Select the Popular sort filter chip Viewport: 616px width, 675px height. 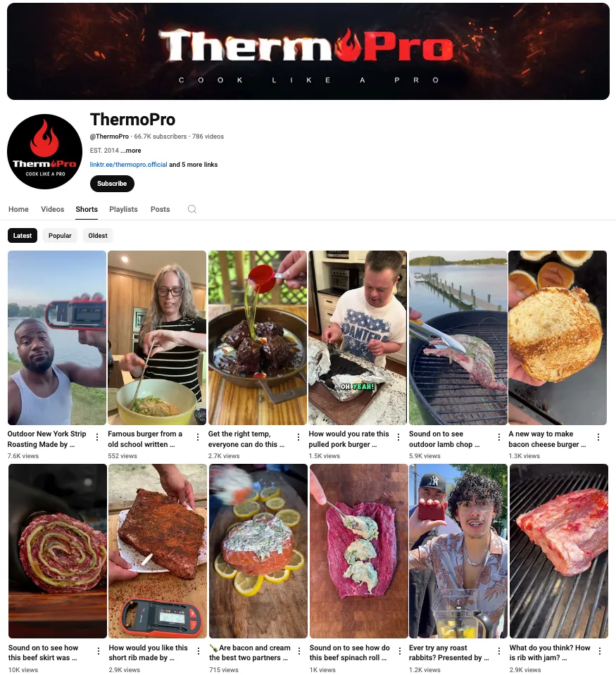click(x=60, y=236)
